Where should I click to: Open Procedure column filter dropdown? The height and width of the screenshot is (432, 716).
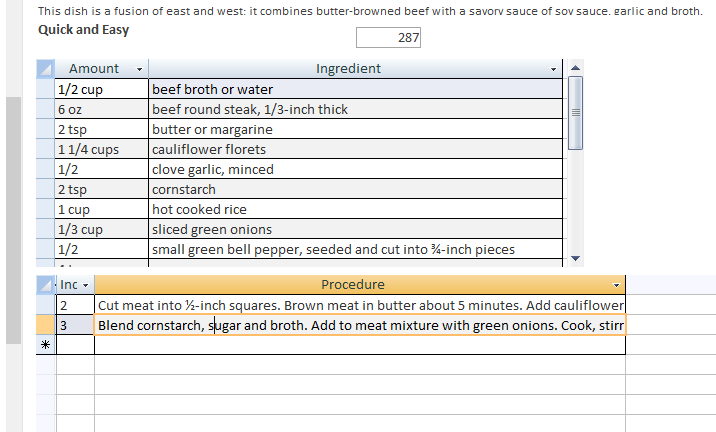[x=616, y=285]
